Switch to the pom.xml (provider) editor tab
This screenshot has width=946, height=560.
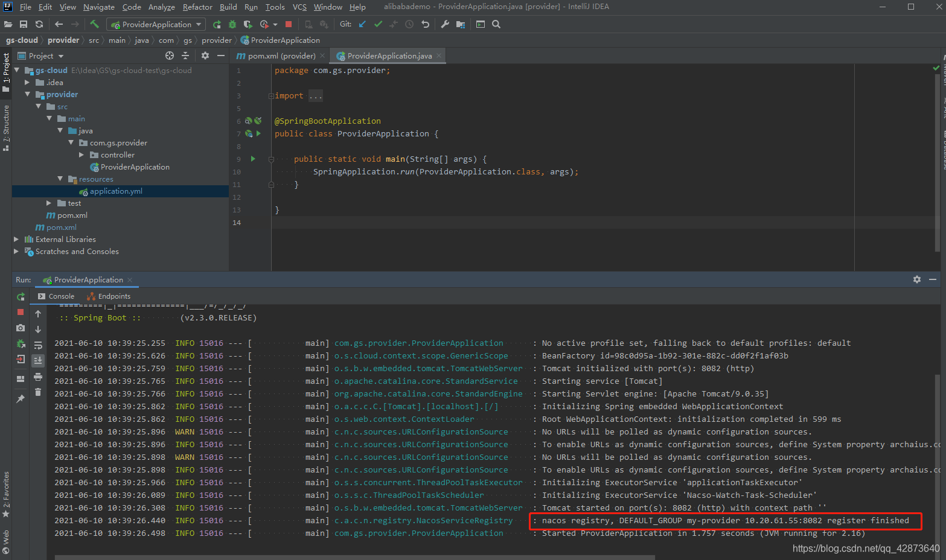281,56
